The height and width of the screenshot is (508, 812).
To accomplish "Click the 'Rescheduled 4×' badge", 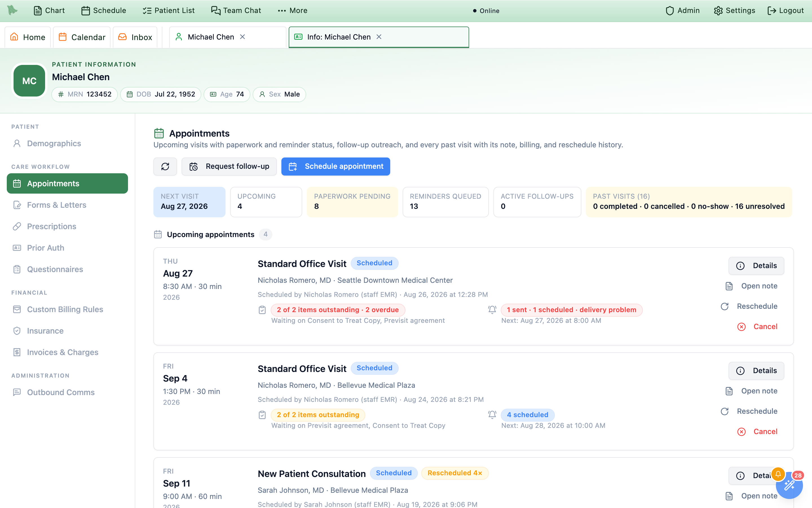I will tap(455, 473).
